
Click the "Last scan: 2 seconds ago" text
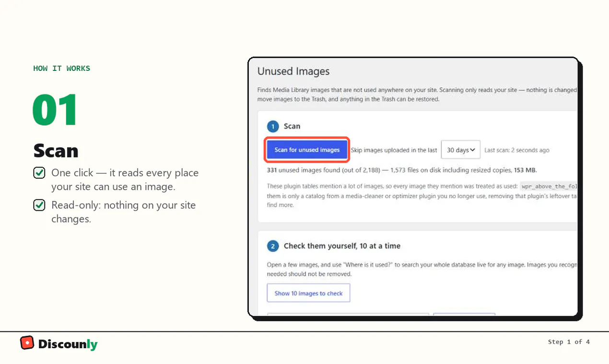pos(517,150)
